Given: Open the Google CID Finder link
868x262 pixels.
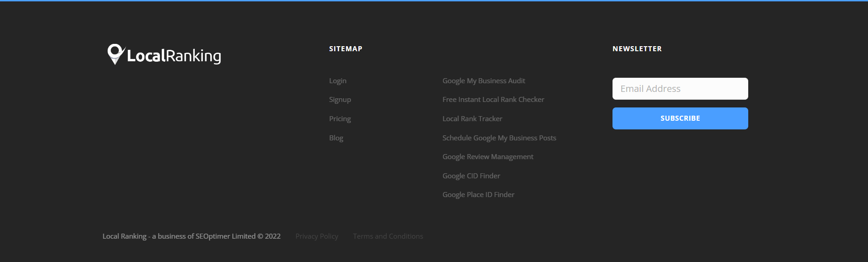Looking at the screenshot, I should (x=471, y=176).
